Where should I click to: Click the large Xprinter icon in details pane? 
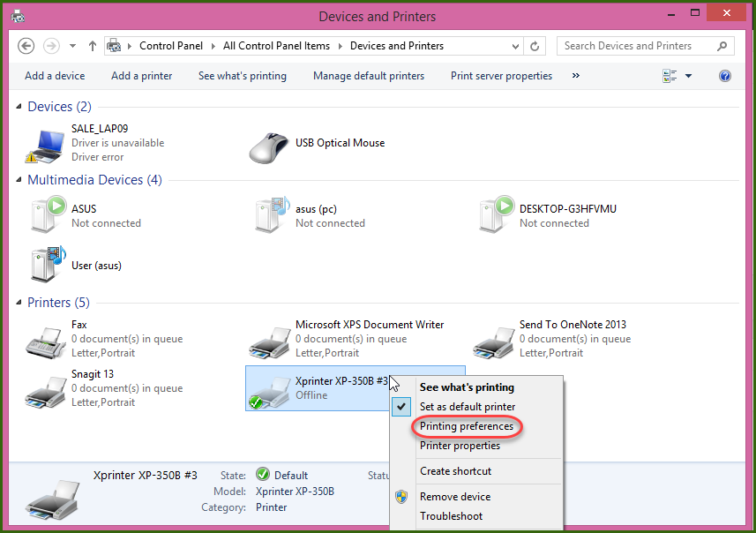(52, 499)
